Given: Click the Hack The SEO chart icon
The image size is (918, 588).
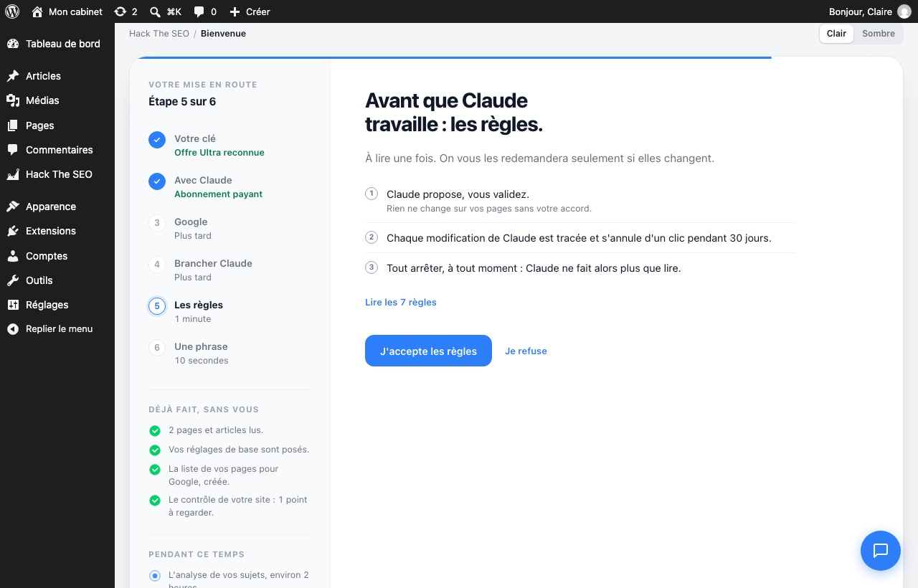Looking at the screenshot, I should click(13, 174).
